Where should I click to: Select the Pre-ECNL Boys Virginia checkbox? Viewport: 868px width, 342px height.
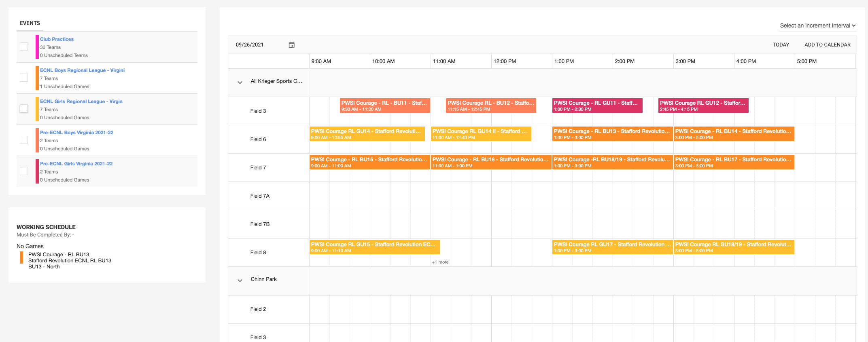point(24,140)
